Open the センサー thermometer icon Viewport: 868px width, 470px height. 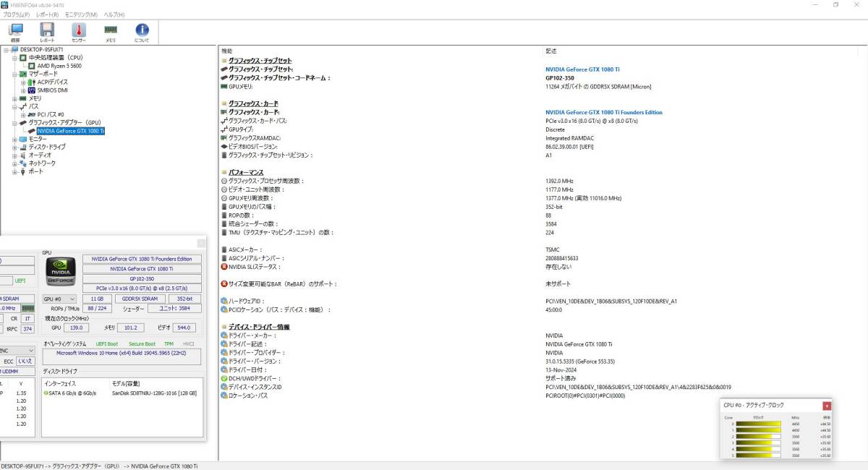79,30
